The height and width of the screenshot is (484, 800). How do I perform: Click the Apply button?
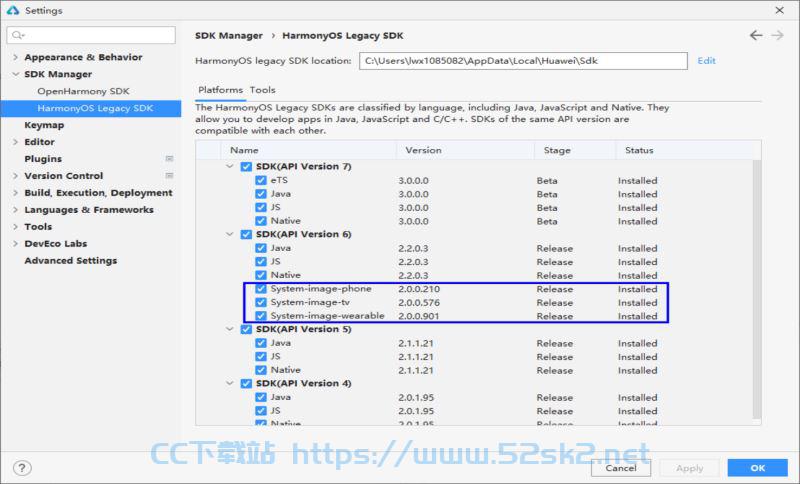[x=690, y=468]
